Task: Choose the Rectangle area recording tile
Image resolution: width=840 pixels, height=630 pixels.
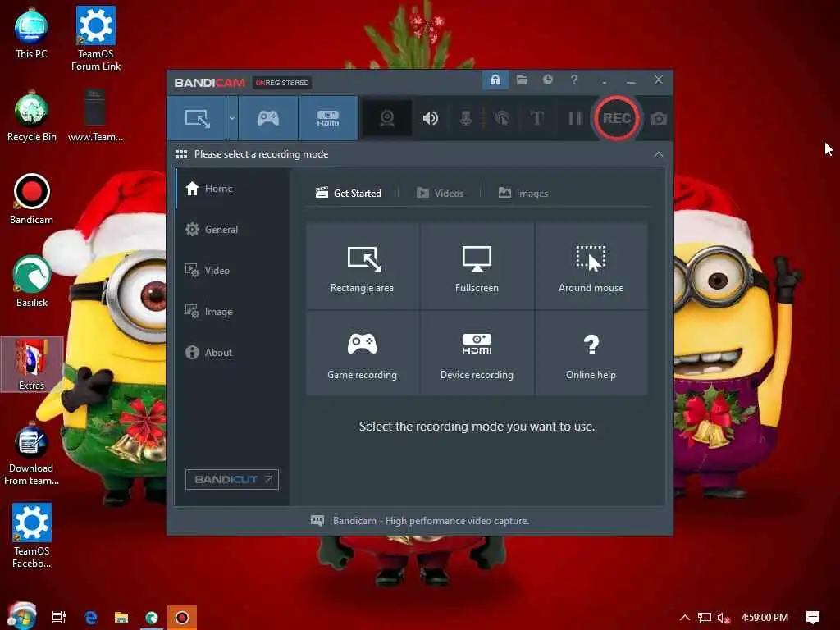Action: click(x=362, y=267)
